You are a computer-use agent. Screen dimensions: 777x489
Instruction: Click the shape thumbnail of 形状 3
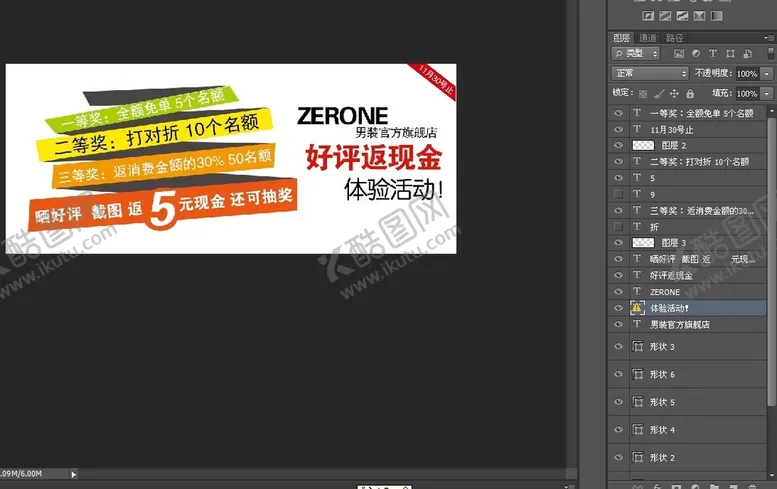click(x=638, y=346)
